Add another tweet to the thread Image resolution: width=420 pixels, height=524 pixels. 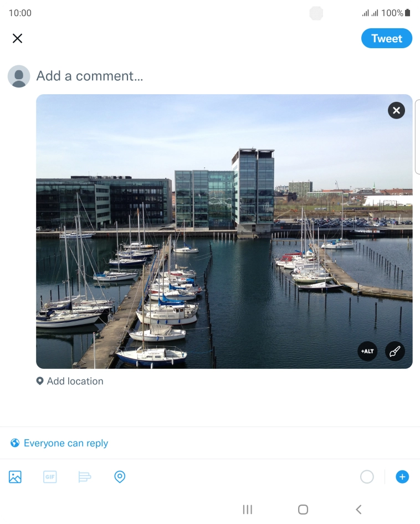tap(402, 477)
